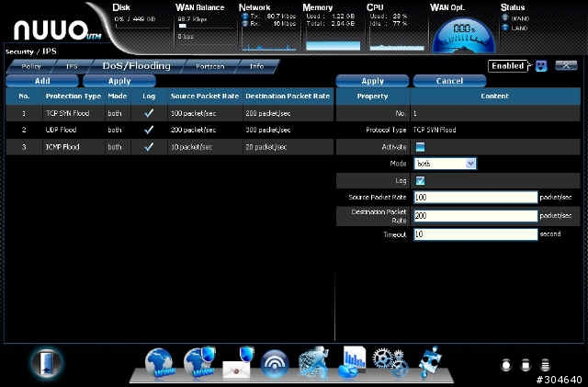Switch to the Policy tab
This screenshot has width=588, height=387.
31,66
